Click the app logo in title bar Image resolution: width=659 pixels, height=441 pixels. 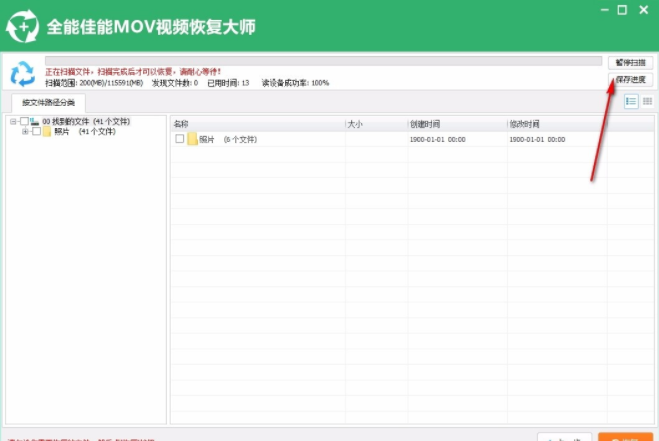pos(22,26)
